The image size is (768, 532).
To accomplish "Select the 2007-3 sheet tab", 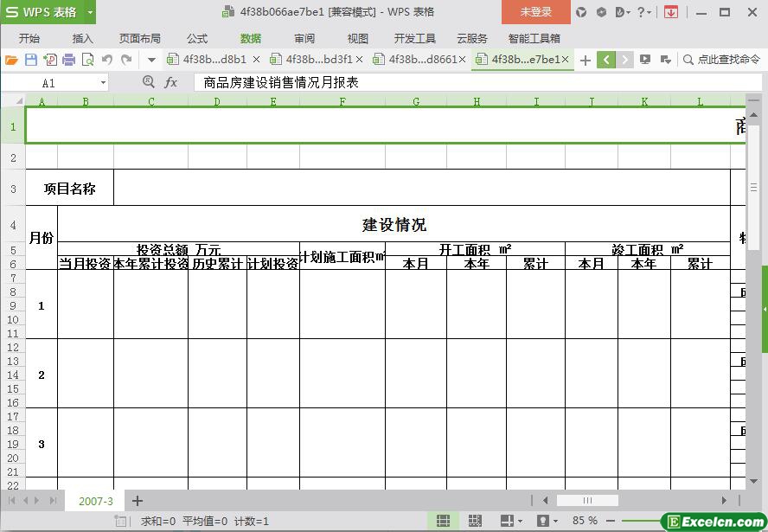I will point(95,501).
